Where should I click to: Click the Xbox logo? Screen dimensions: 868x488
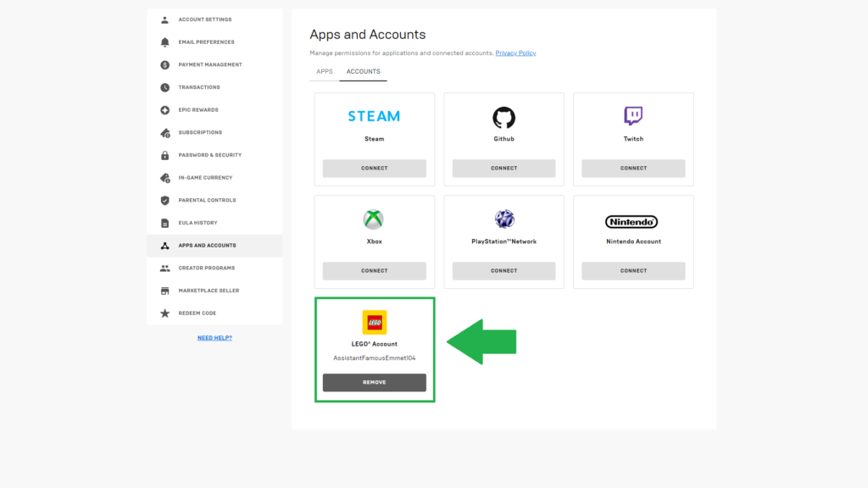tap(374, 219)
